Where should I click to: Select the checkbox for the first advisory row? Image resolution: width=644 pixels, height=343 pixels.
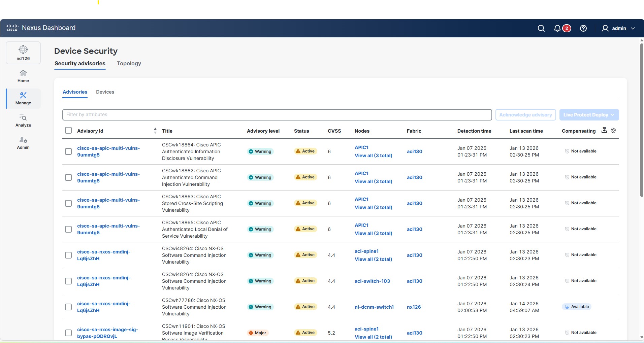68,151
